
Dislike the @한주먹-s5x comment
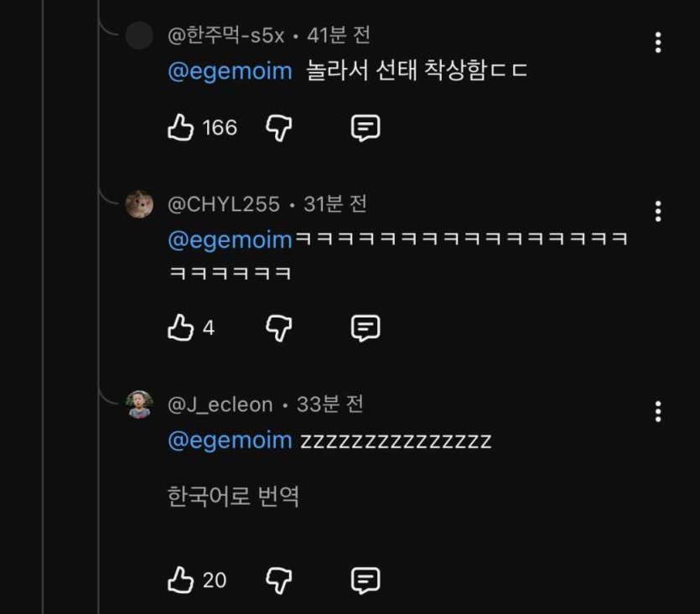[x=278, y=127]
